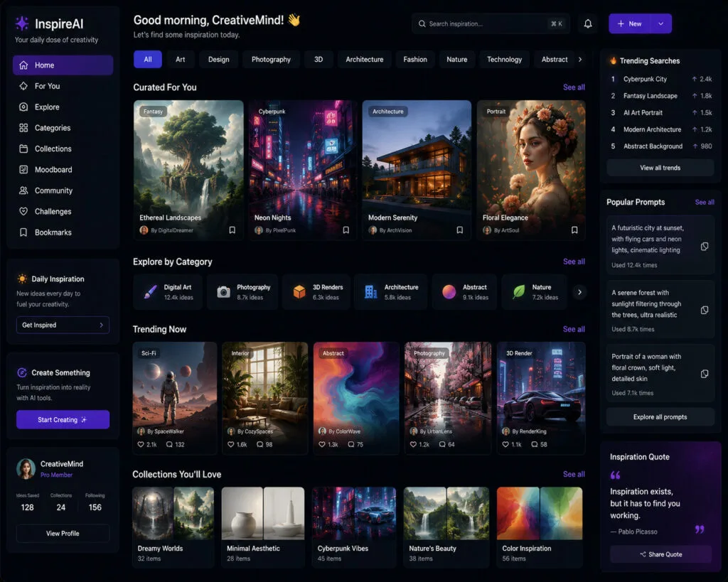Click See all for Curated For You
Screen dimensions: 728x582
point(574,87)
